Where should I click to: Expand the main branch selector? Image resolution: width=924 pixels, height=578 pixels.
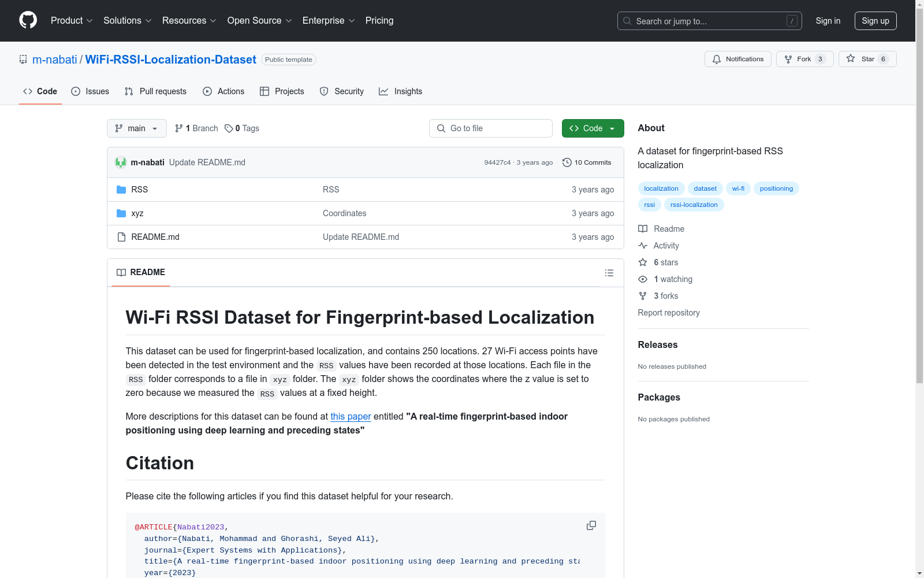click(x=136, y=128)
